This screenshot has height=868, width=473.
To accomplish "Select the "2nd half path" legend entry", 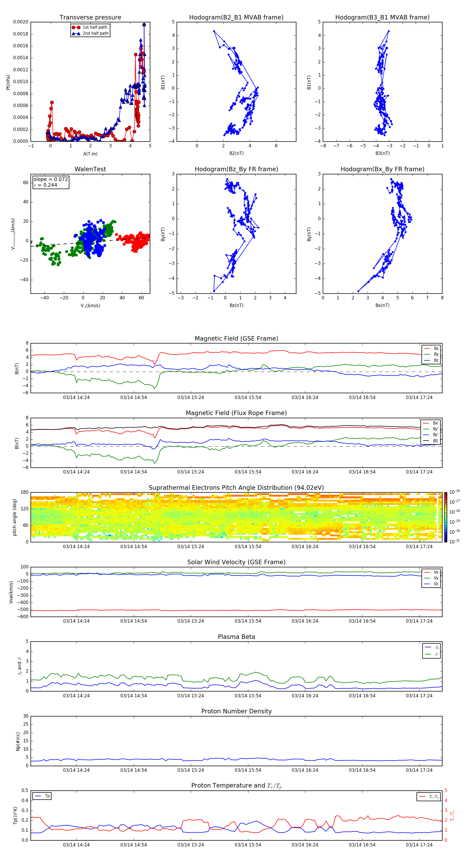I will [x=90, y=33].
